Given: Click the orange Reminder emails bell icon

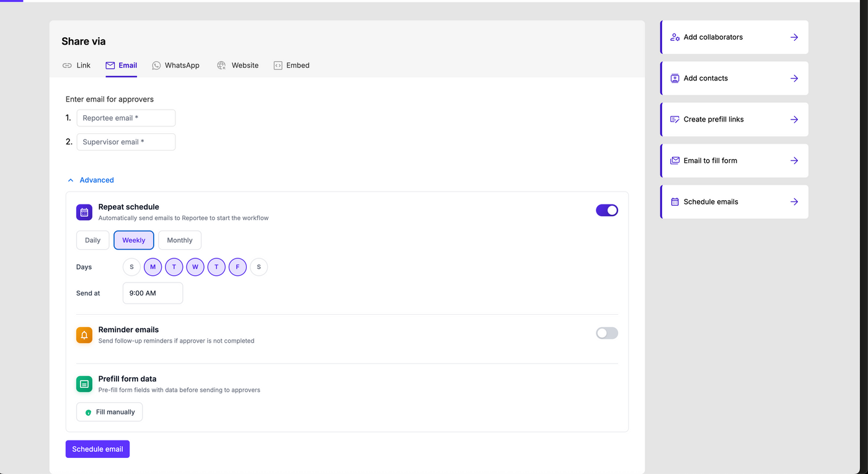Looking at the screenshot, I should (84, 335).
